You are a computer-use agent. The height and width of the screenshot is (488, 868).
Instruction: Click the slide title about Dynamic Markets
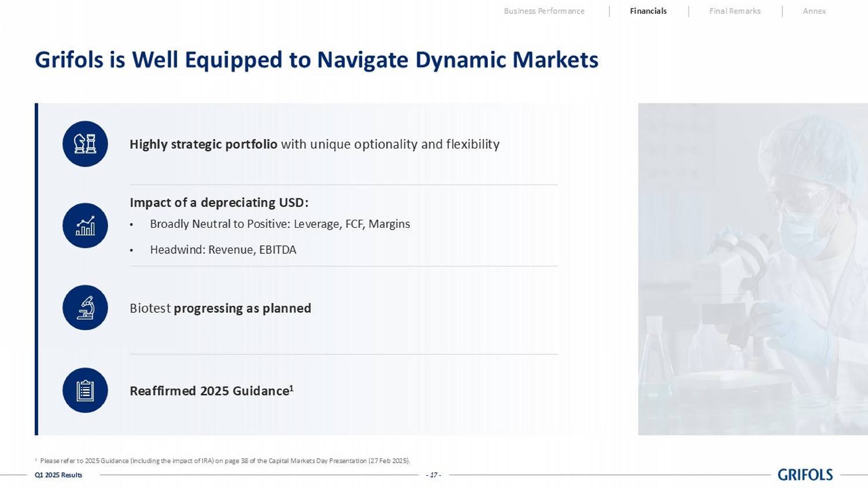[317, 60]
